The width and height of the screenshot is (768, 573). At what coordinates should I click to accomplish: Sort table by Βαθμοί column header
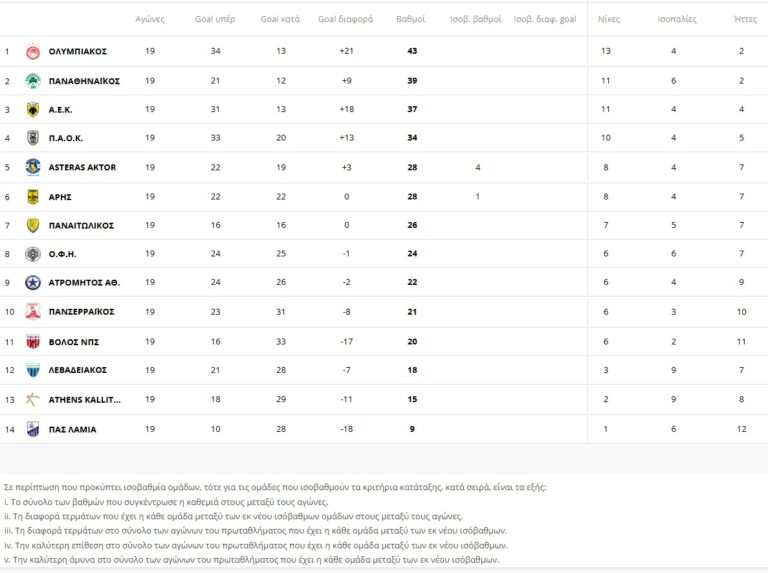(411, 19)
